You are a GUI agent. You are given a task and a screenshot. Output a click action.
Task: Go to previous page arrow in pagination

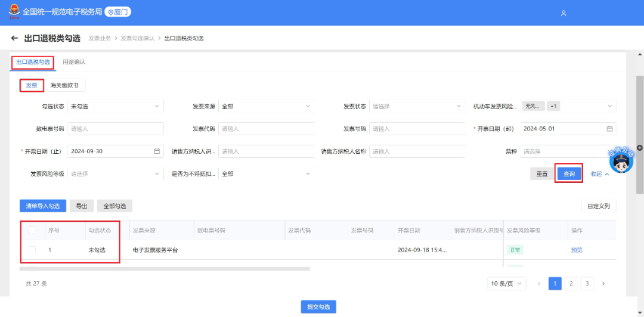click(x=539, y=283)
